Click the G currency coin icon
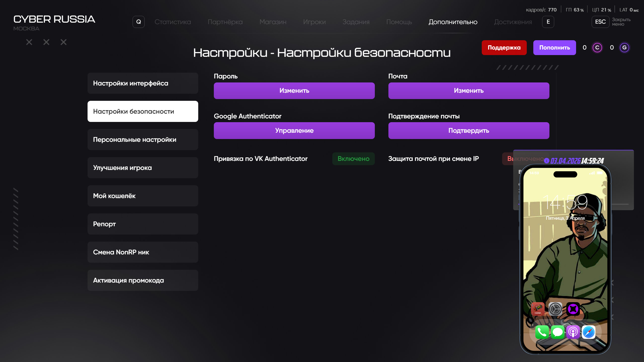The height and width of the screenshot is (362, 644). [x=624, y=48]
